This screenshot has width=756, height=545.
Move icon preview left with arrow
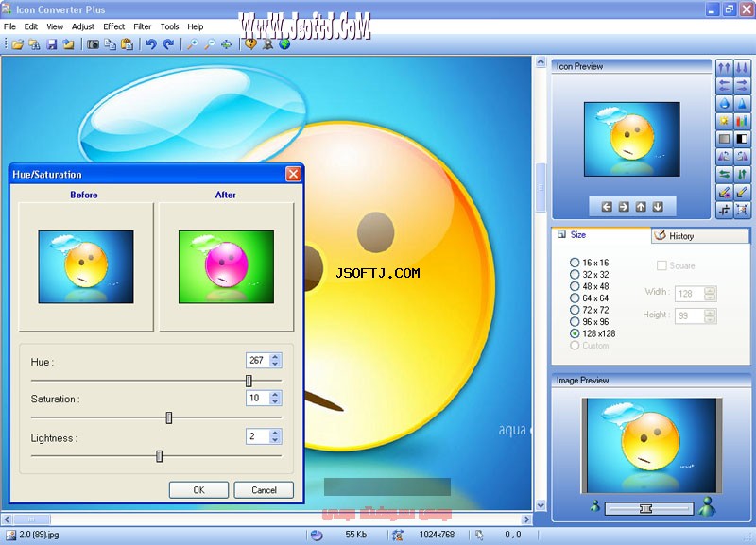607,207
